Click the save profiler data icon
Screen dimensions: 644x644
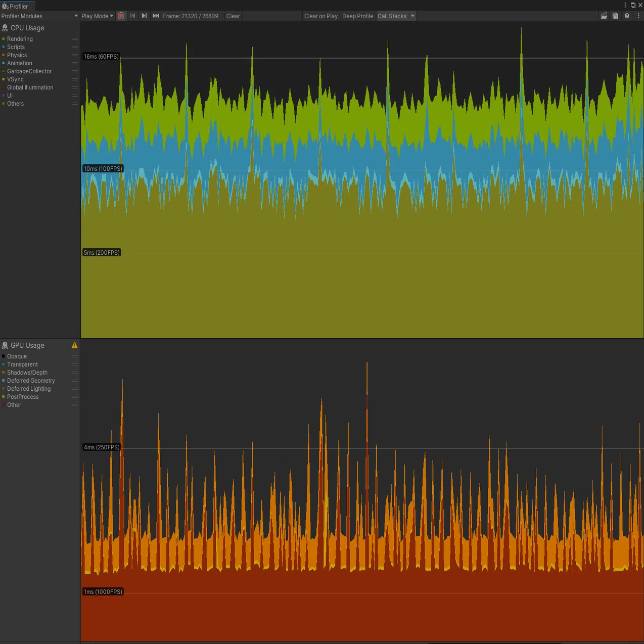pos(615,16)
